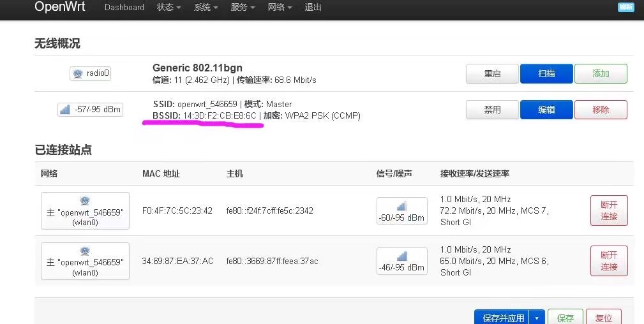Disable the openwrt_546659 network via 禁用
Image resolution: width=644 pixels, height=324 pixels.
tap(492, 110)
